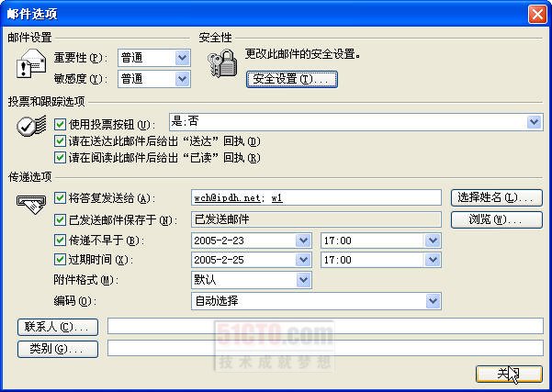Click the delivery options icon
Image resolution: width=552 pixels, height=392 pixels.
29,206
